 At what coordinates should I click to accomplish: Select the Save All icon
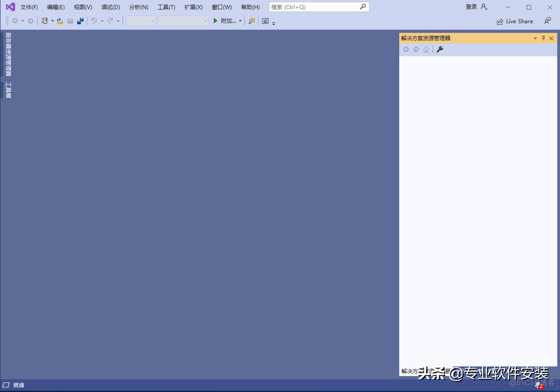point(80,21)
